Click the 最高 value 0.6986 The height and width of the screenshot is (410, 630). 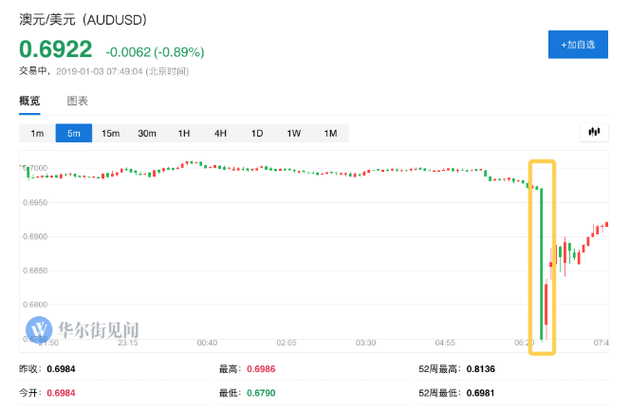[263, 369]
